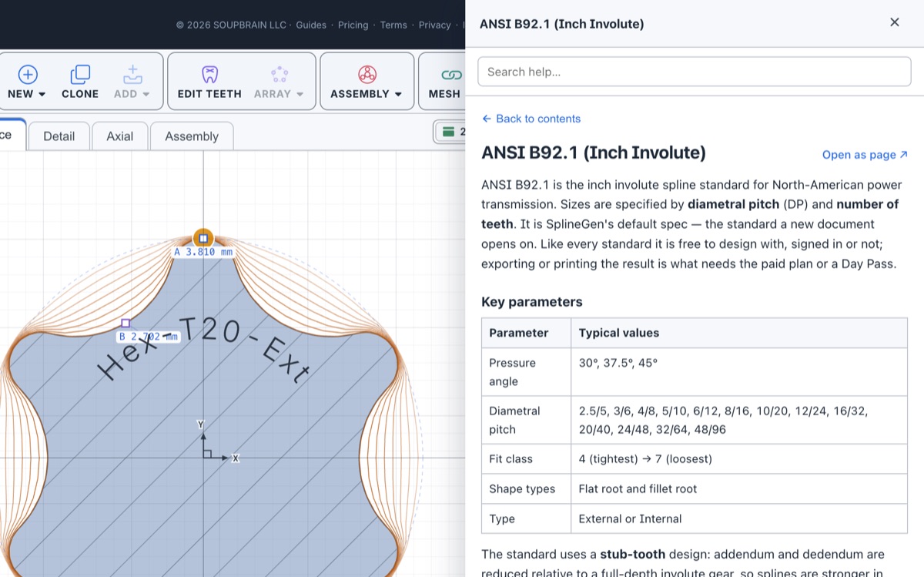Click the 'Flat root and fillet root' cell

(x=739, y=488)
